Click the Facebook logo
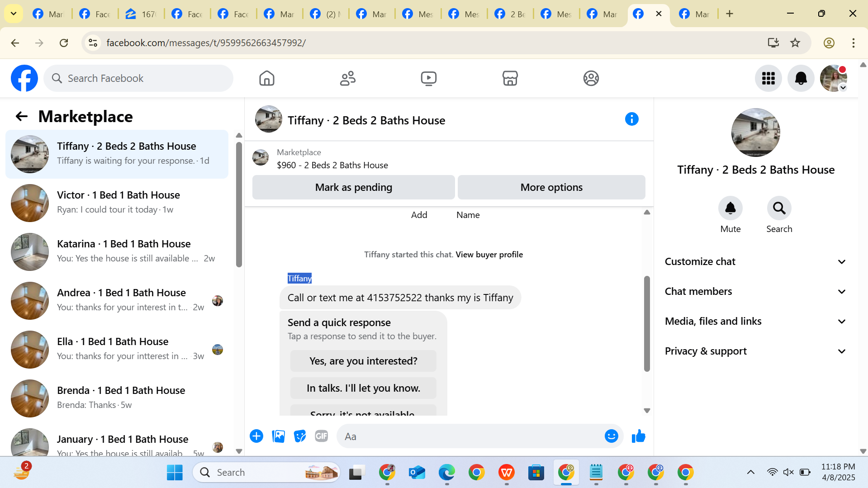Image resolution: width=868 pixels, height=488 pixels. click(24, 78)
